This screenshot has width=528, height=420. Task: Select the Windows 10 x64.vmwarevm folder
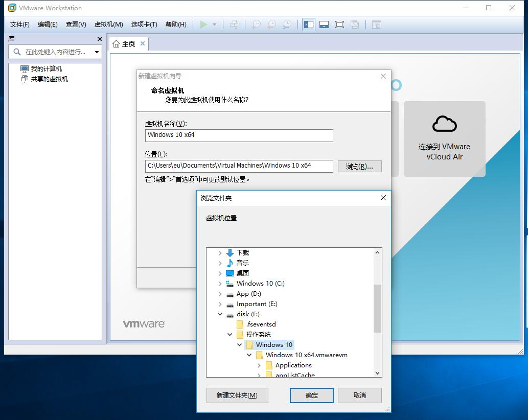click(306, 355)
